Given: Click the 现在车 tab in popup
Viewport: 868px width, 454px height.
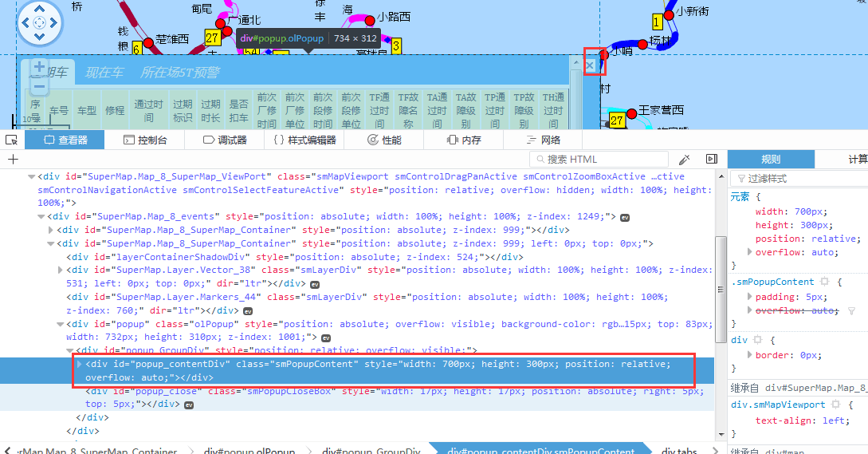Looking at the screenshot, I should click(104, 73).
